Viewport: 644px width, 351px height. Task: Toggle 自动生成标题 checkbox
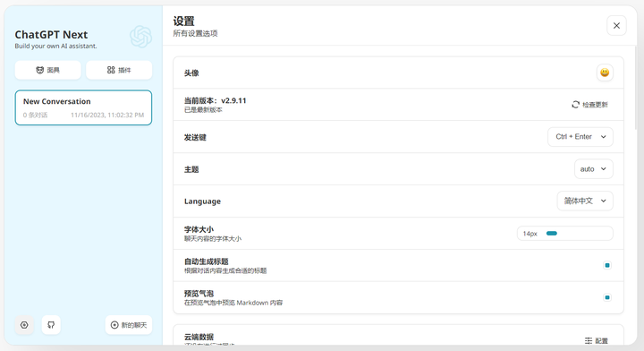point(607,265)
